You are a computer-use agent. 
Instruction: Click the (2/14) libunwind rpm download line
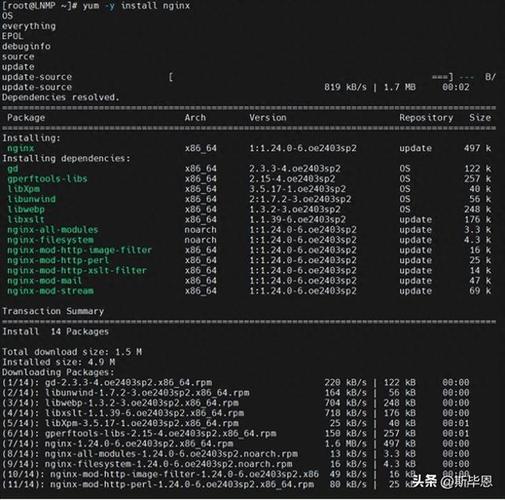point(235,393)
